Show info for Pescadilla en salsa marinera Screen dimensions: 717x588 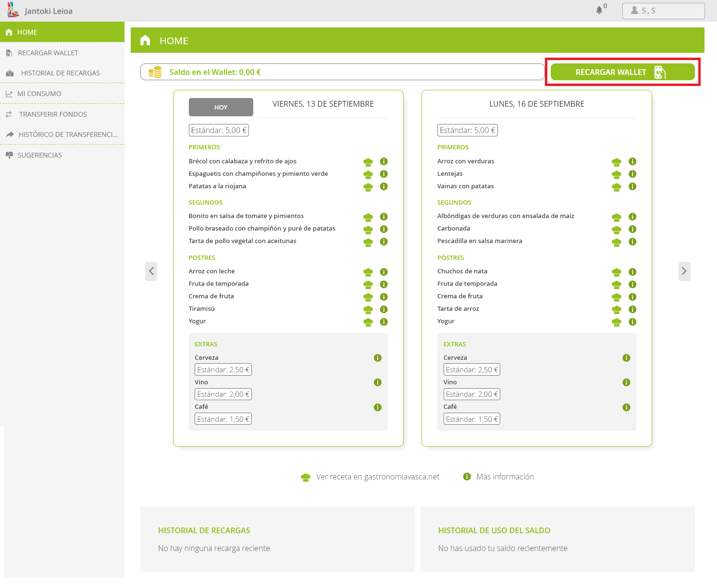click(632, 242)
